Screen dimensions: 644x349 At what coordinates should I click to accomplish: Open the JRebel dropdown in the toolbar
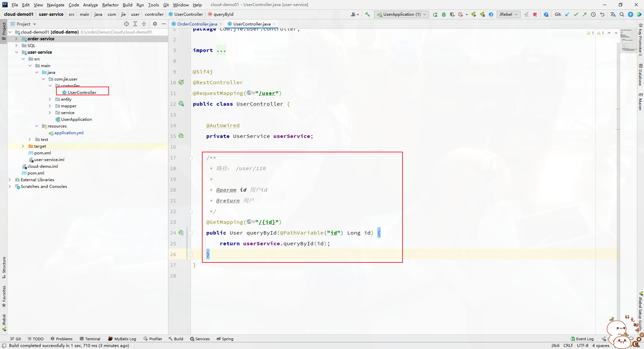(508, 14)
